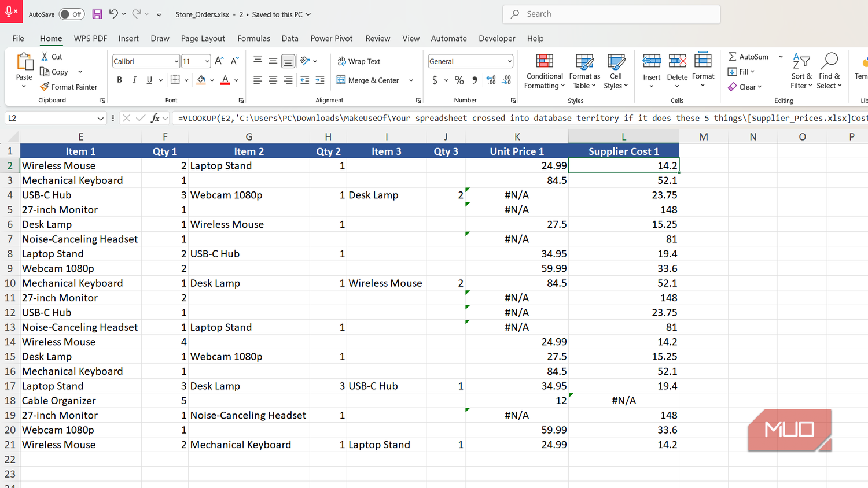This screenshot has width=868, height=488.
Task: Click the insert function fx icon
Action: [155, 118]
